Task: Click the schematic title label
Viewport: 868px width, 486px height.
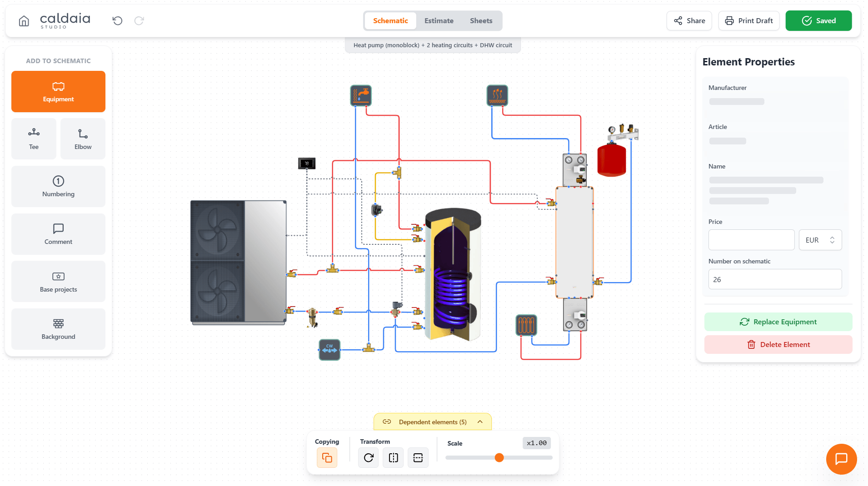Action: (433, 45)
